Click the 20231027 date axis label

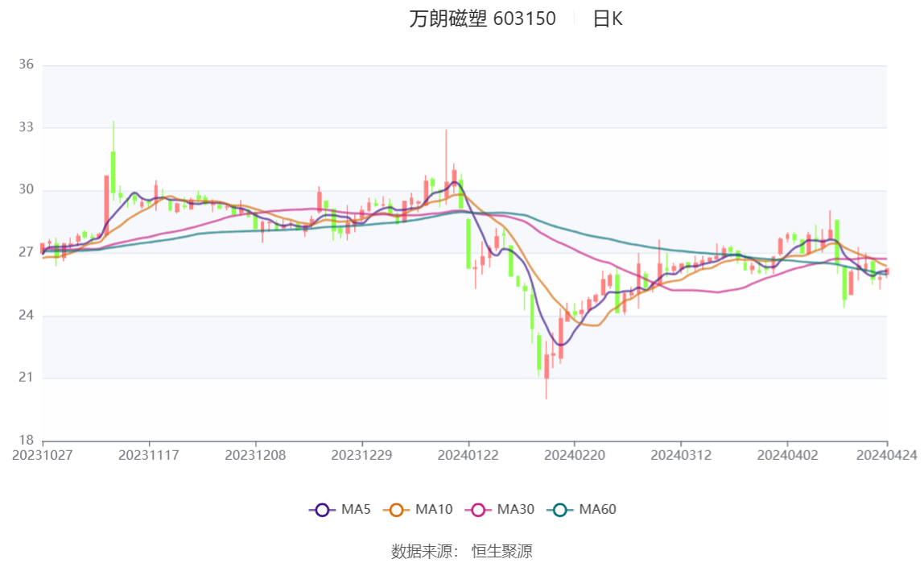click(x=43, y=455)
